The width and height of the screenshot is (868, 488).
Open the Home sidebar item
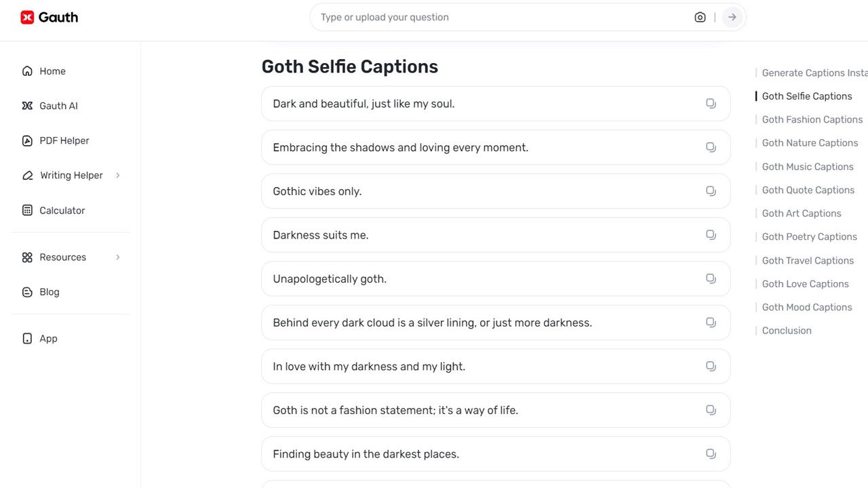click(52, 71)
